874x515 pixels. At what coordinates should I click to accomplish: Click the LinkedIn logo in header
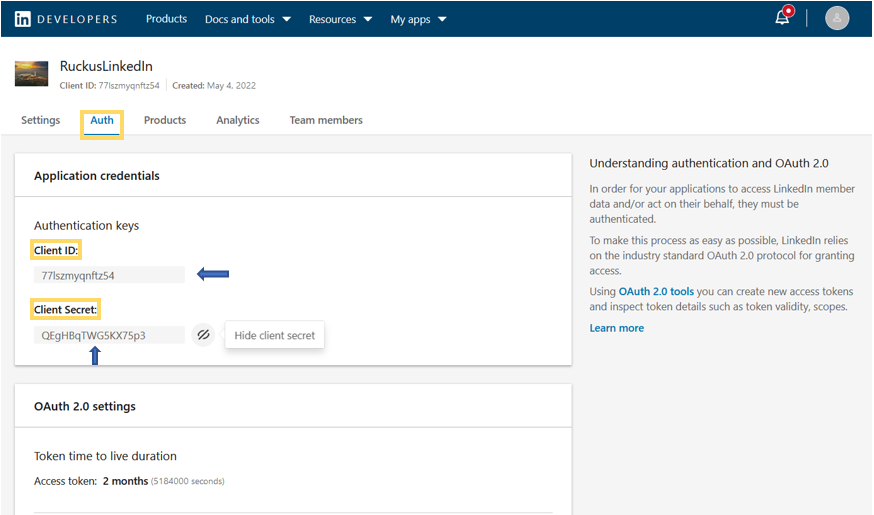[22, 20]
